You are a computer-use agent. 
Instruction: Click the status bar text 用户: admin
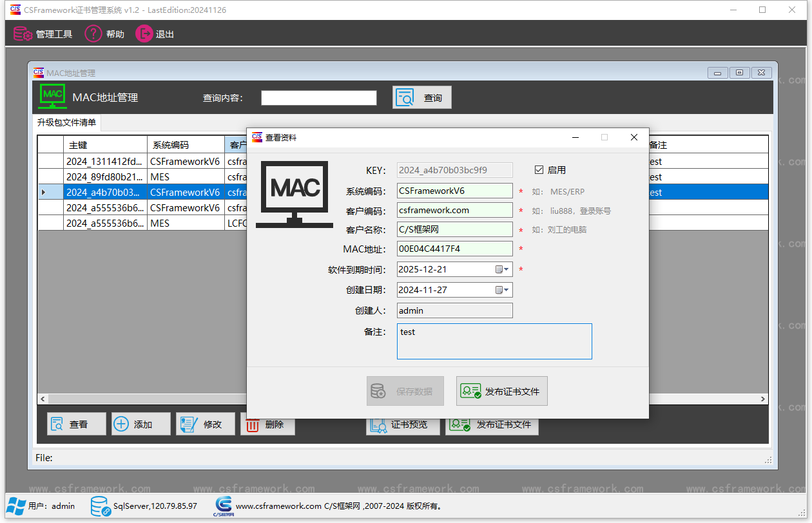click(x=52, y=506)
